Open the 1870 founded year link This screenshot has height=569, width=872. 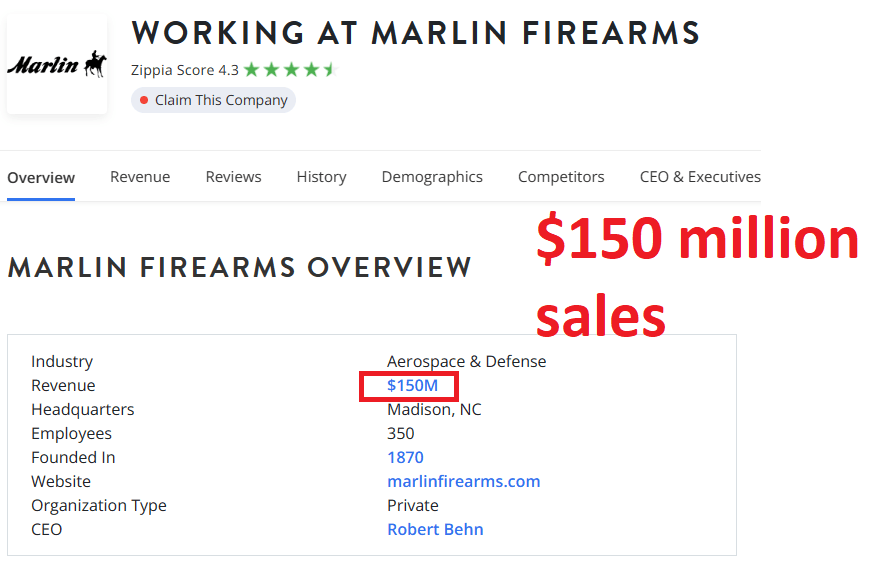(405, 458)
